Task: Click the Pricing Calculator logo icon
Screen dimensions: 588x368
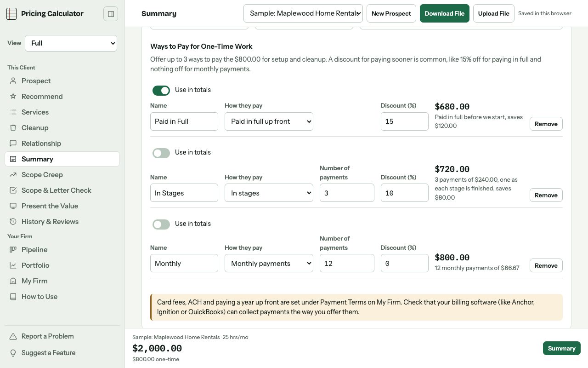Action: coord(11,14)
